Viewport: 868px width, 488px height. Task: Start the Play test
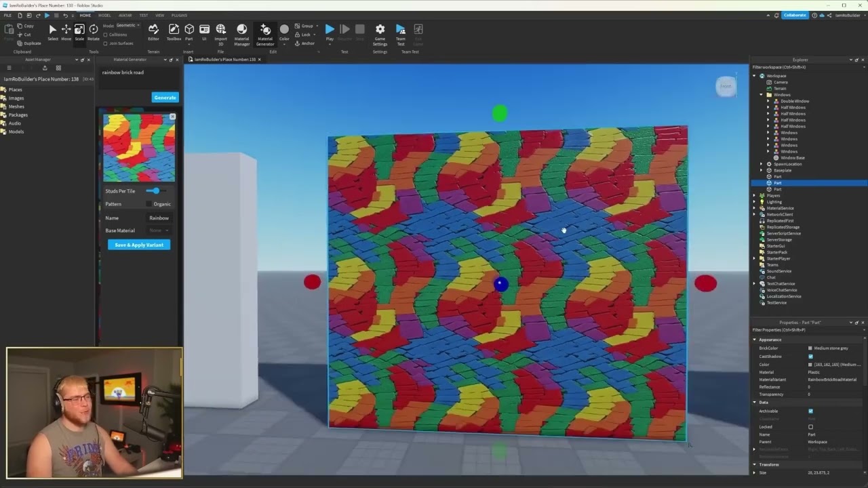330,32
